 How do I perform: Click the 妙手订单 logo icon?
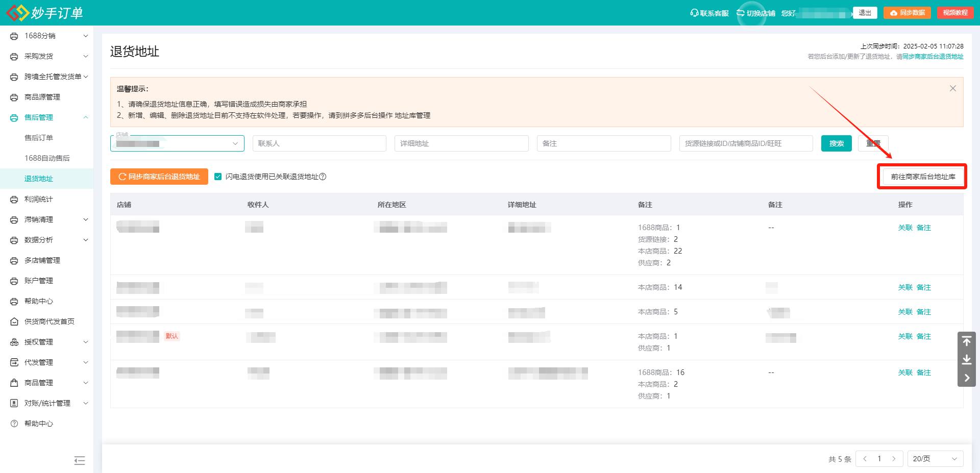tap(17, 13)
